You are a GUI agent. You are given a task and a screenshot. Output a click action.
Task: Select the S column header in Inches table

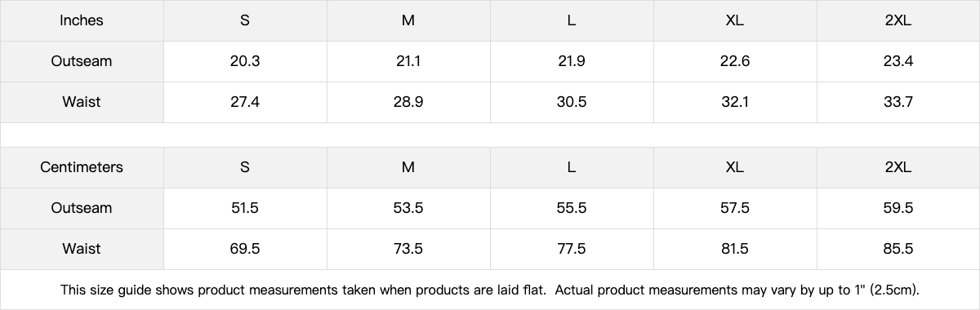(x=245, y=20)
